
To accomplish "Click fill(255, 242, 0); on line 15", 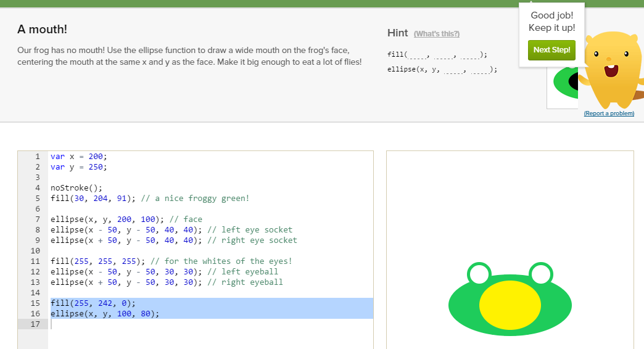I will [93, 303].
